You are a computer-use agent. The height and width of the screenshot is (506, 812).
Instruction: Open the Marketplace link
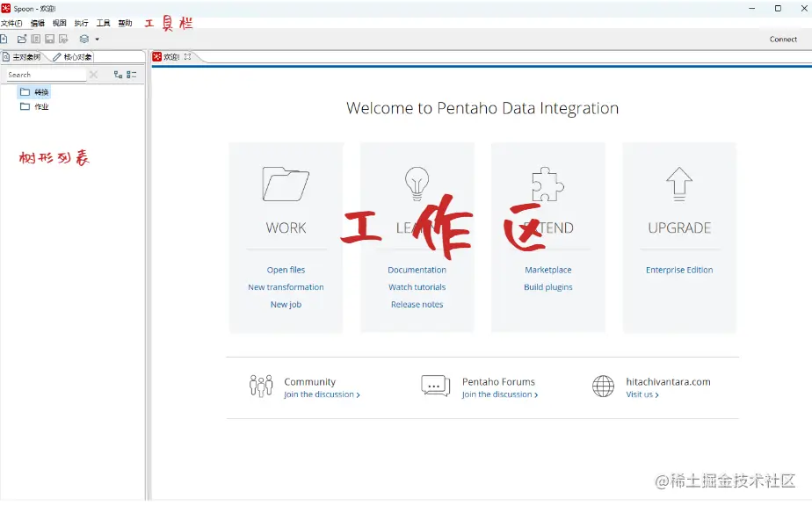(547, 270)
